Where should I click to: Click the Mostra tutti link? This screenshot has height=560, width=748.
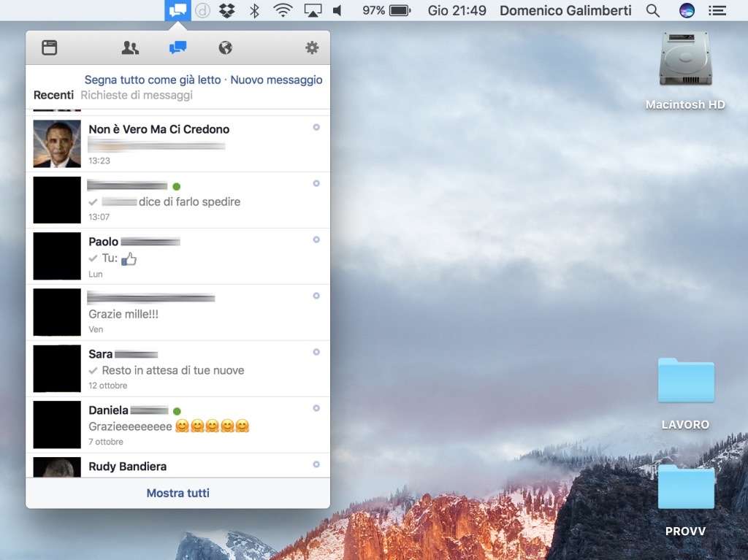[x=178, y=493]
